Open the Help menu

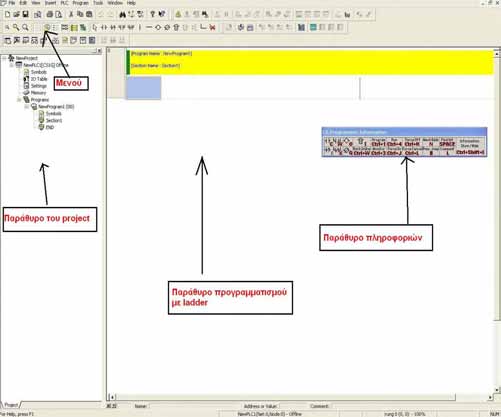131,3
